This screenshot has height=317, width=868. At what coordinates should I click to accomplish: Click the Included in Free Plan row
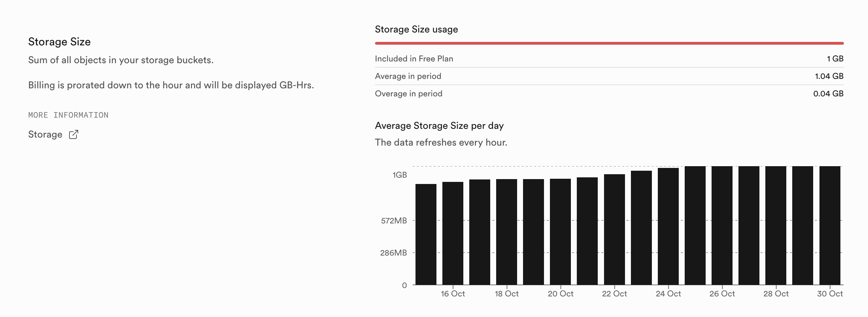(609, 59)
